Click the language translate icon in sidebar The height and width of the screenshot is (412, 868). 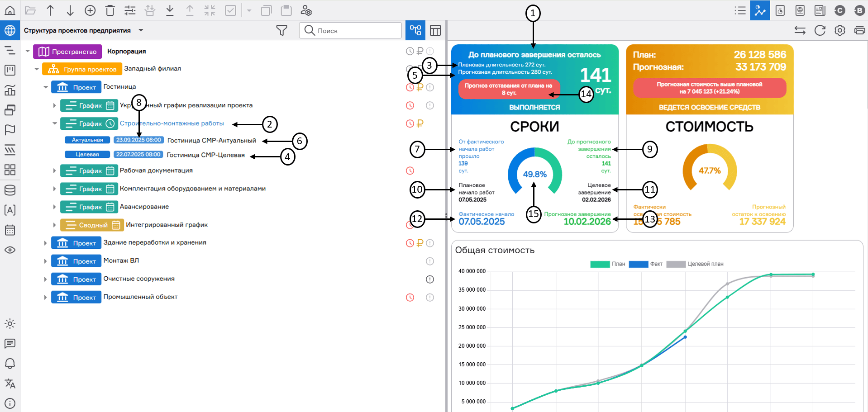(x=10, y=384)
